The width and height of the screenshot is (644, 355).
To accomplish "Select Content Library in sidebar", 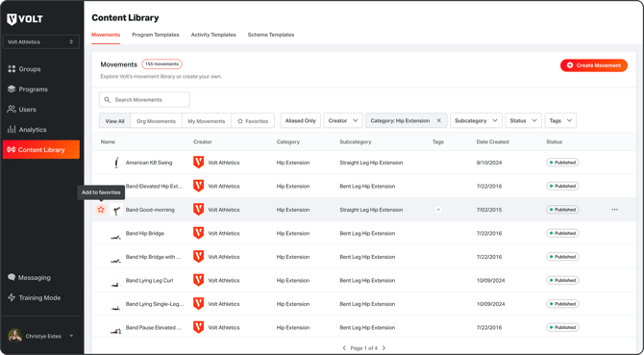I will [x=40, y=149].
